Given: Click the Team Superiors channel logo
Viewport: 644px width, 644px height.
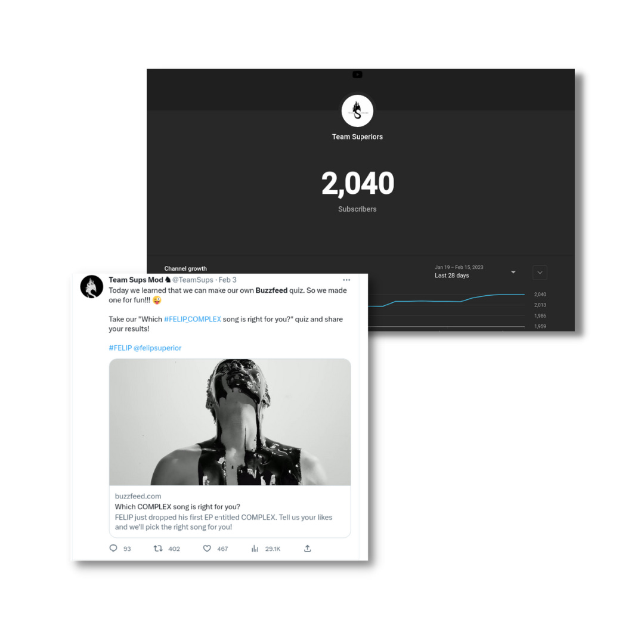Looking at the screenshot, I should [x=357, y=111].
